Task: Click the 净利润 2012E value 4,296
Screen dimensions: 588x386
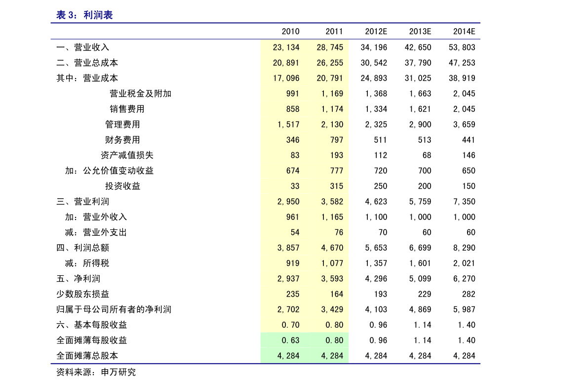Action: point(376,279)
